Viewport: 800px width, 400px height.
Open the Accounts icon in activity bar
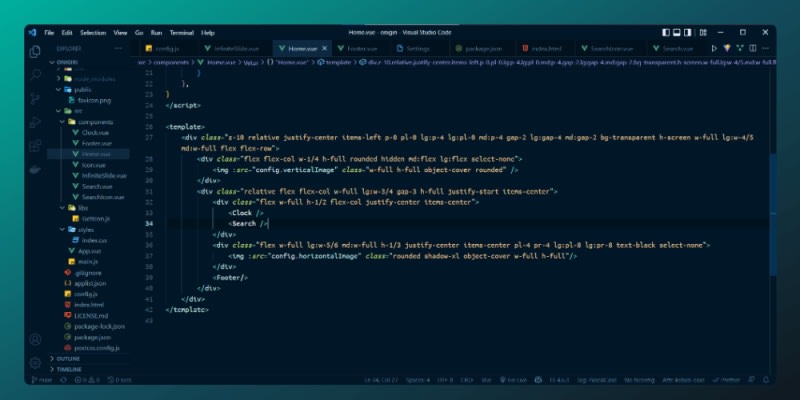pyautogui.click(x=35, y=337)
